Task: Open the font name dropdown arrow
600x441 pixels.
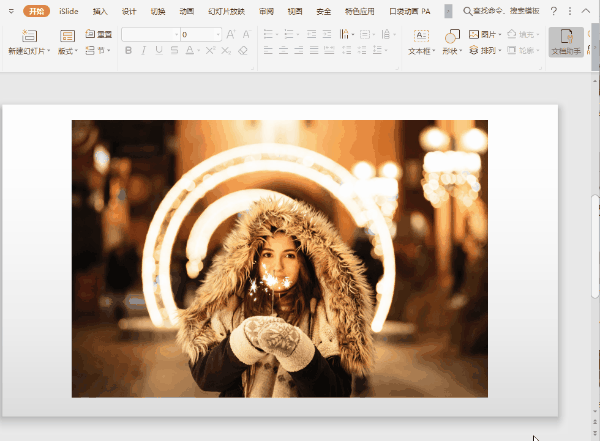Action: point(177,34)
